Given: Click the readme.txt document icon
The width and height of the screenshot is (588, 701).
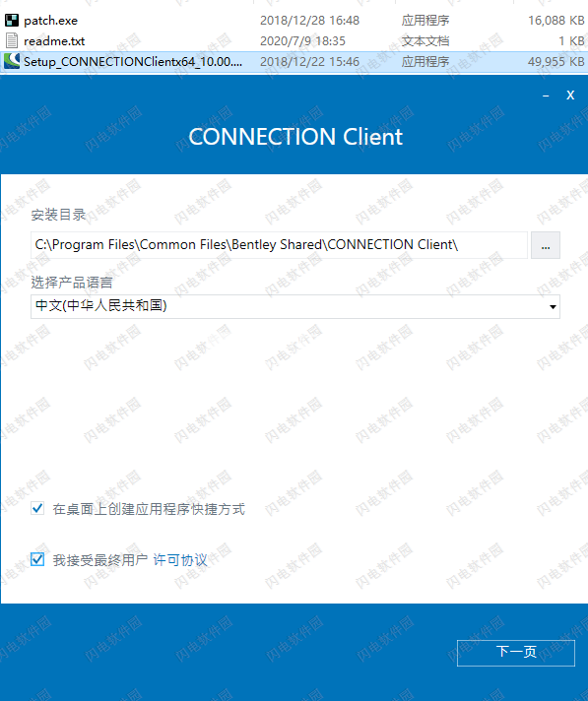Looking at the screenshot, I should 12,40.
